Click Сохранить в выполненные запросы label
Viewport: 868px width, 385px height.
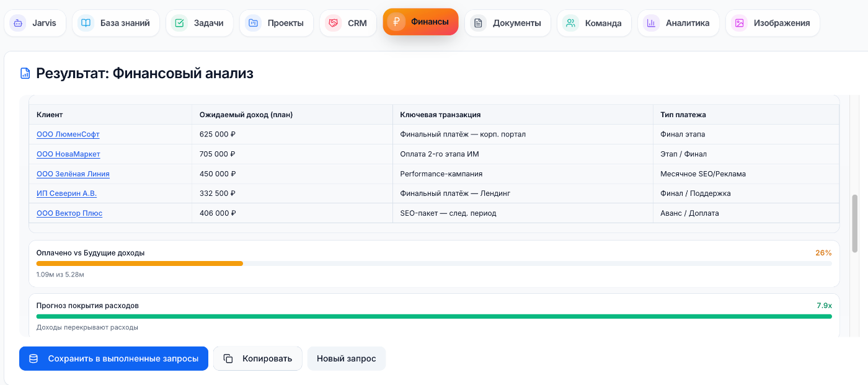pyautogui.click(x=123, y=358)
